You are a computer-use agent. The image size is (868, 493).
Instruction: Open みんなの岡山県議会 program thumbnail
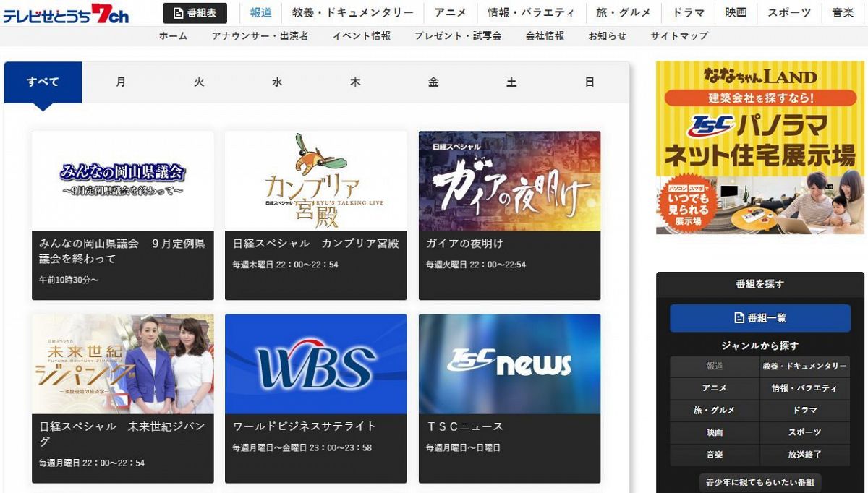click(123, 181)
